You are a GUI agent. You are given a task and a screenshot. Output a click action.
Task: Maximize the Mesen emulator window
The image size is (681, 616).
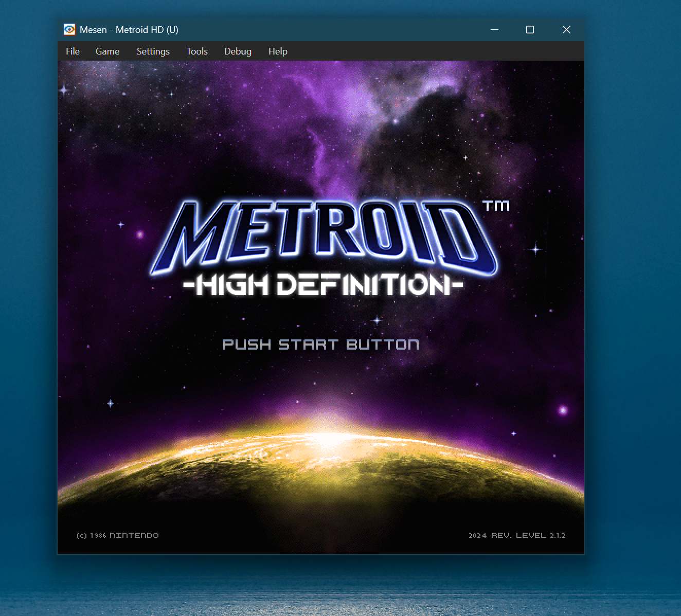point(530,30)
